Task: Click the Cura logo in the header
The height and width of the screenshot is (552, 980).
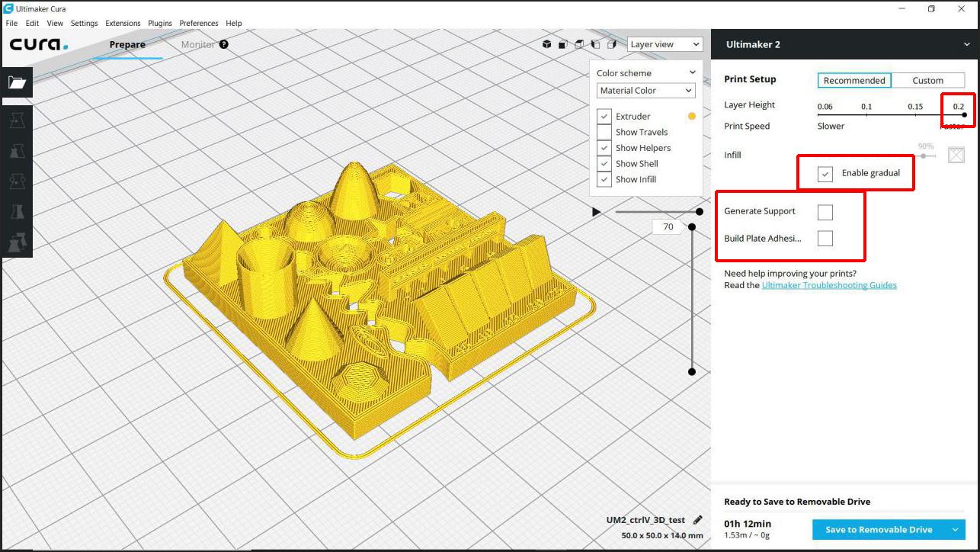Action: (39, 44)
